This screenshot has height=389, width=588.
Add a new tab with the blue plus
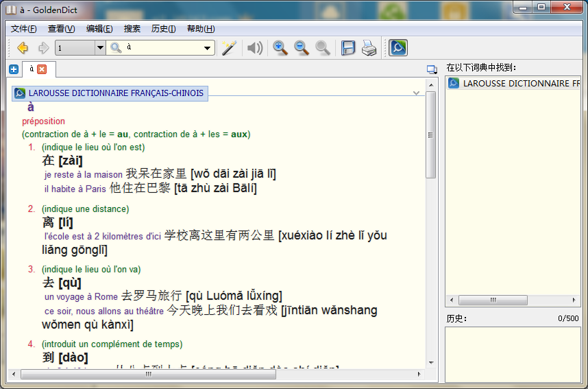point(14,69)
